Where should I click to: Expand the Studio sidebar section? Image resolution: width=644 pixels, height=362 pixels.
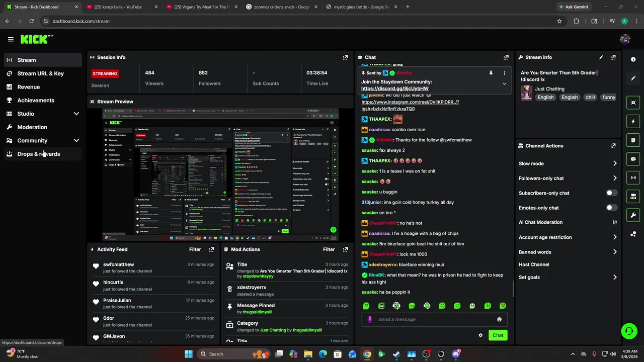76,114
